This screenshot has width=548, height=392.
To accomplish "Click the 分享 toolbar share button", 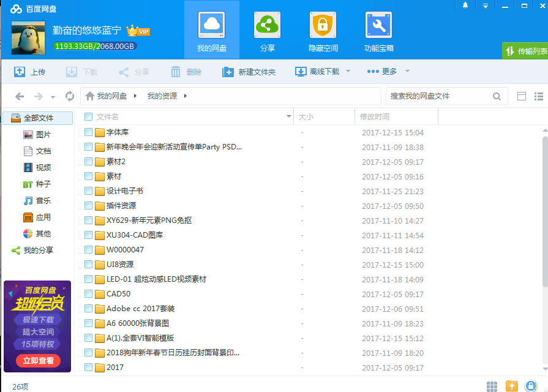I will click(x=134, y=72).
